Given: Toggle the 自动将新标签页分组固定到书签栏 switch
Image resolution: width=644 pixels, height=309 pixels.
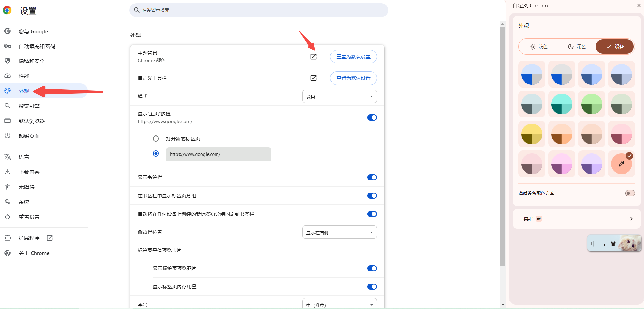Looking at the screenshot, I should click(372, 214).
